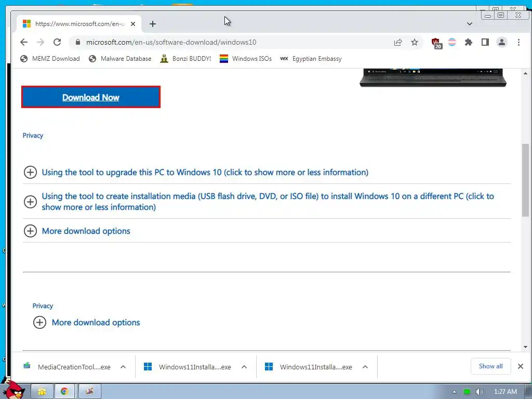
Task: Close the downloads bar
Action: click(521, 366)
